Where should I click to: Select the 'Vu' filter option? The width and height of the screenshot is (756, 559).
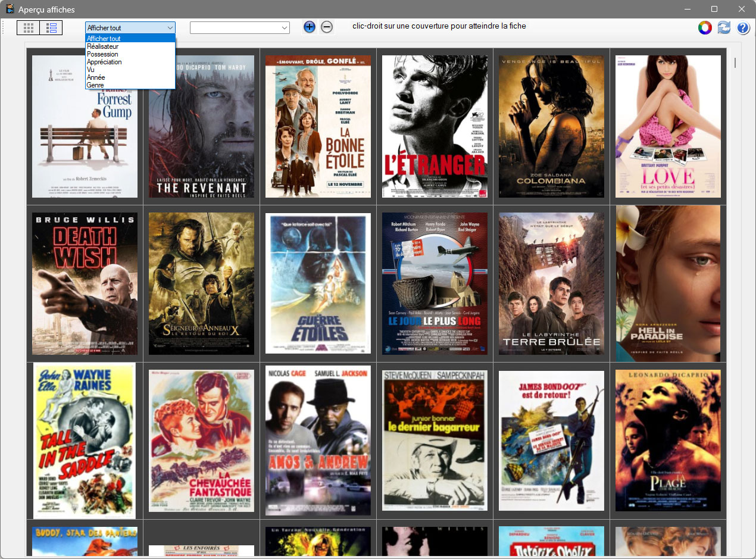pyautogui.click(x=90, y=70)
